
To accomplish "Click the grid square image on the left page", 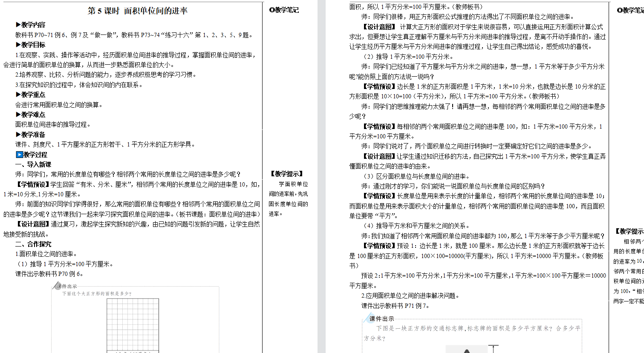I will click(x=133, y=325).
